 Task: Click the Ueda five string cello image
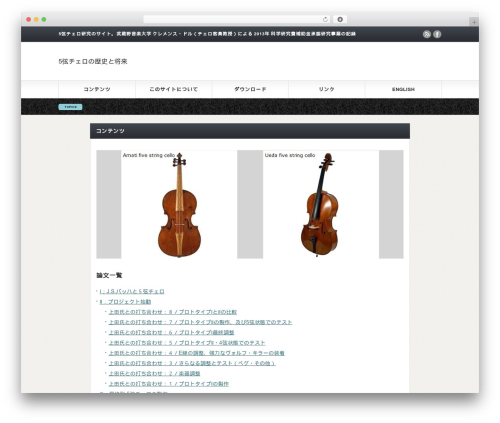[321, 205]
